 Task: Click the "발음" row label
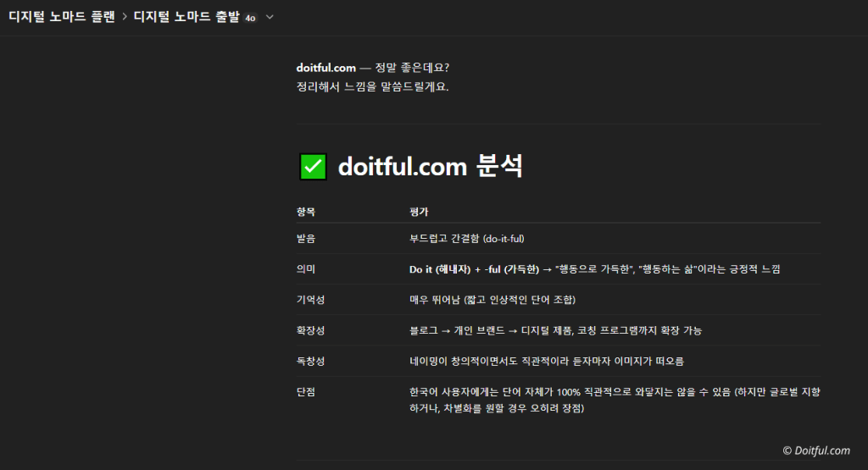(305, 238)
